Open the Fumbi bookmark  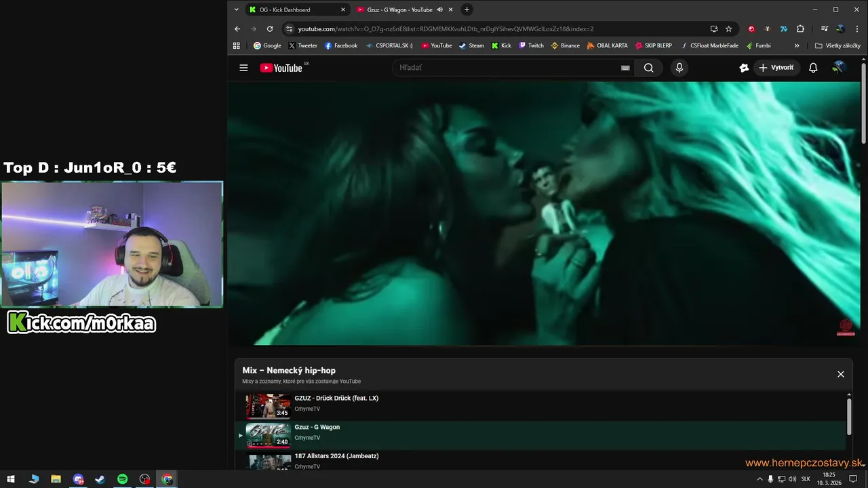tap(758, 45)
